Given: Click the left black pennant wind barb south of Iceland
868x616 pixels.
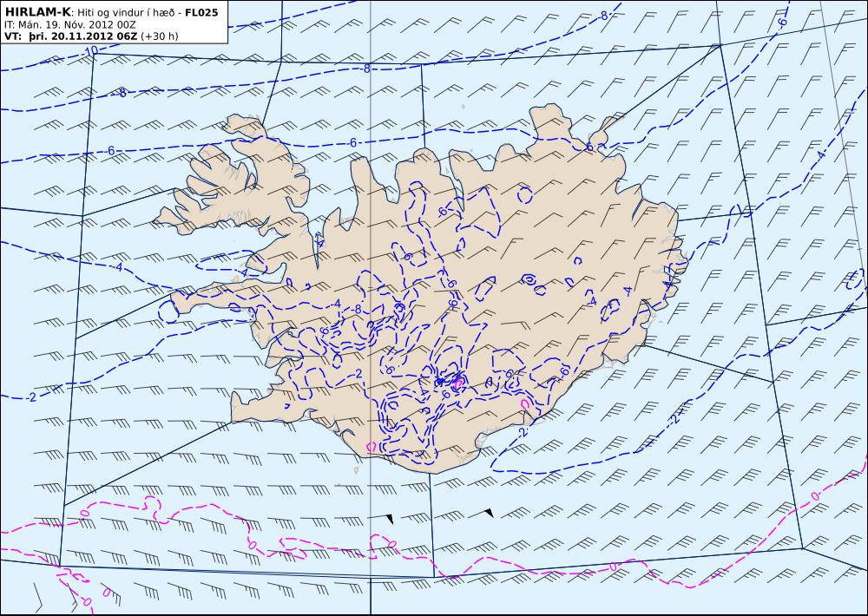Looking at the screenshot, I should pyautogui.click(x=379, y=517).
